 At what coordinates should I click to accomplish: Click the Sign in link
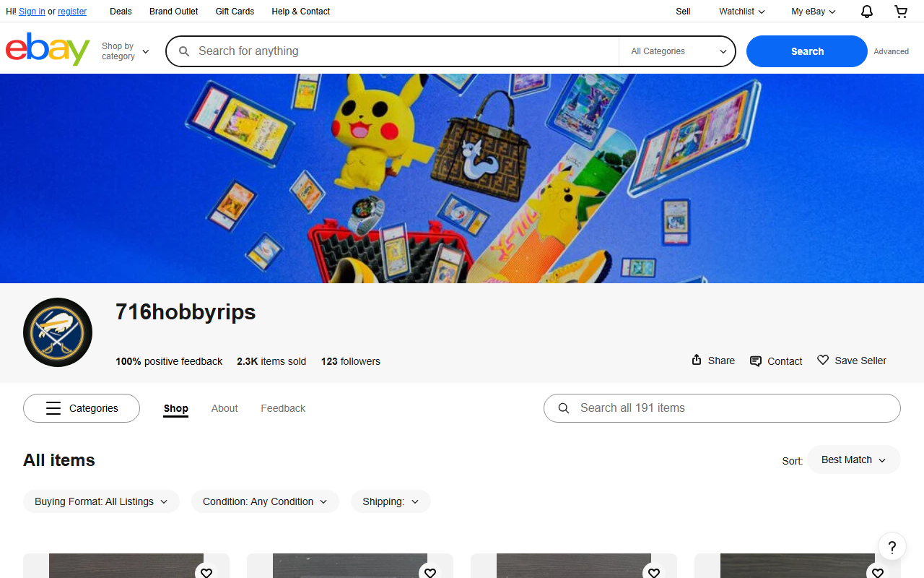(32, 12)
